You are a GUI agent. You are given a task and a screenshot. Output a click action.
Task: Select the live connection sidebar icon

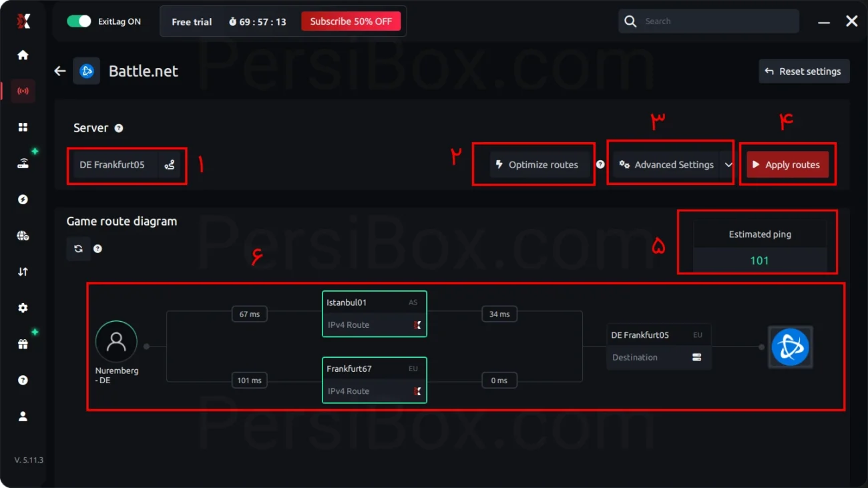point(23,91)
